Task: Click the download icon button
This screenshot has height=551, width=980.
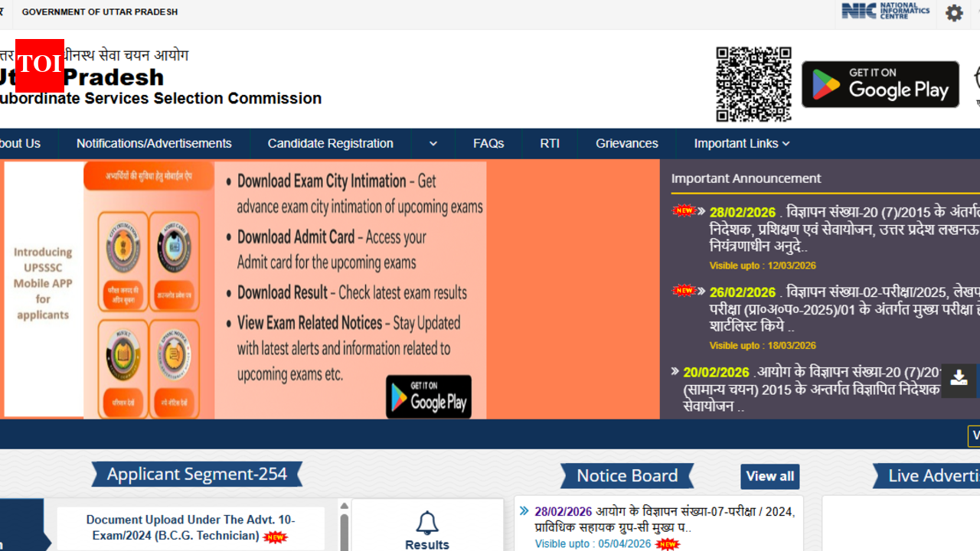Action: [959, 378]
